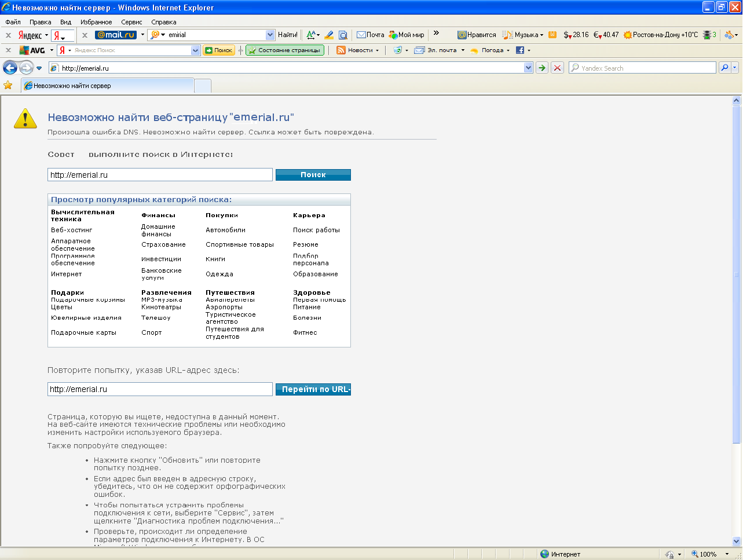Screen dimensions: 743x560
Task: Click the Back navigation button
Action: [10, 68]
